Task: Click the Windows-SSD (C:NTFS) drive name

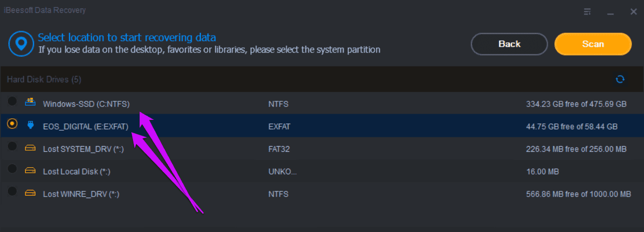Action: tap(86, 104)
